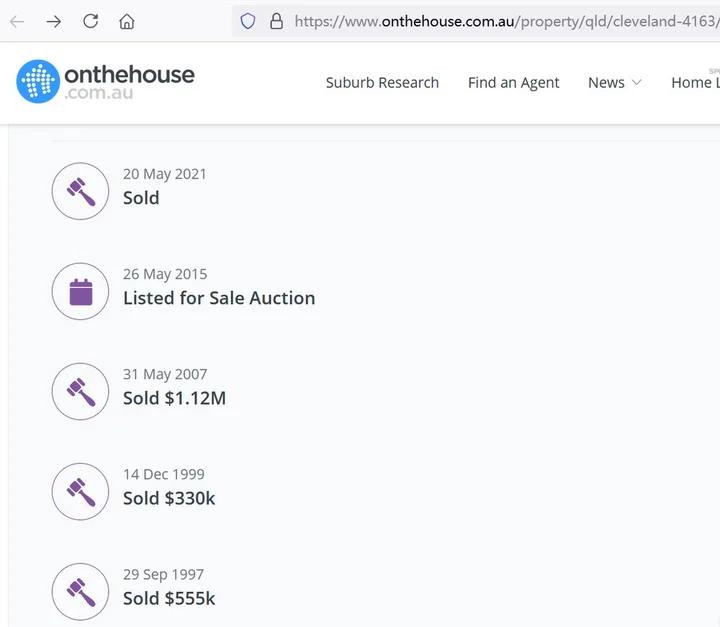Click the tracking protection shield icon
The width and height of the screenshot is (720, 627).
coord(248,21)
